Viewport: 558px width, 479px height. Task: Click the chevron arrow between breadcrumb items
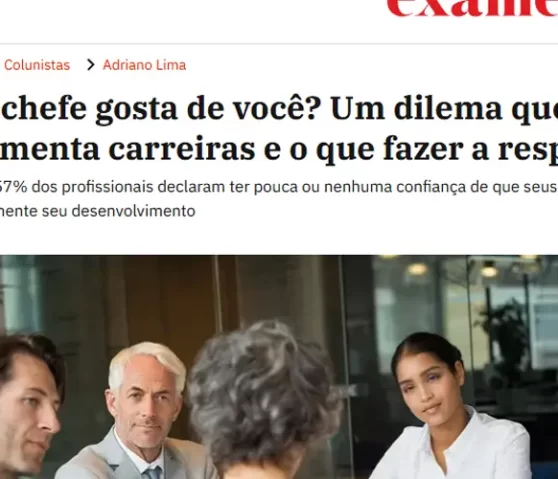(x=91, y=65)
